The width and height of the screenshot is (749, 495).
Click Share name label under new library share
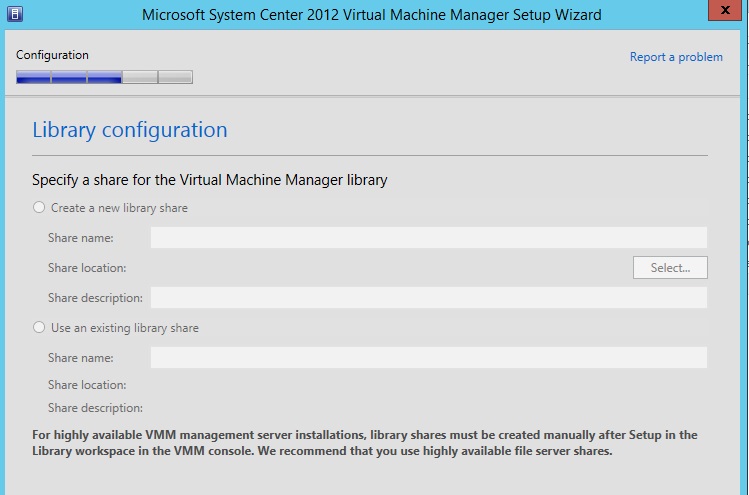[x=80, y=238]
